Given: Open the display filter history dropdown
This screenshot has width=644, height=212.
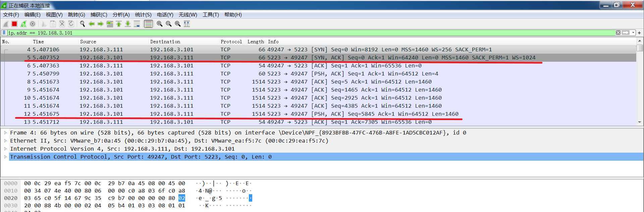Looking at the screenshot, I should [633, 33].
